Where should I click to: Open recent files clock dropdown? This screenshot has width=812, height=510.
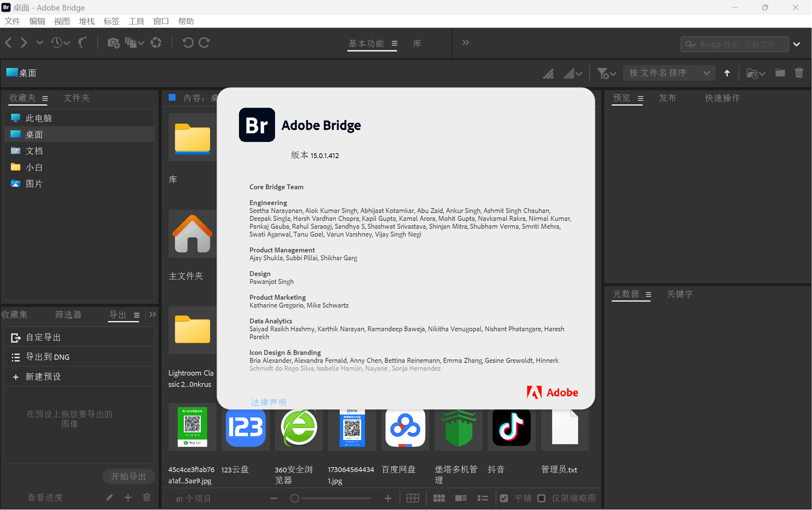60,43
